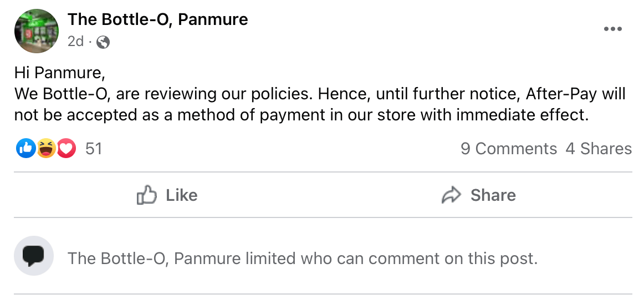Click the red heart Love reaction
The width and height of the screenshot is (644, 304).
66,148
